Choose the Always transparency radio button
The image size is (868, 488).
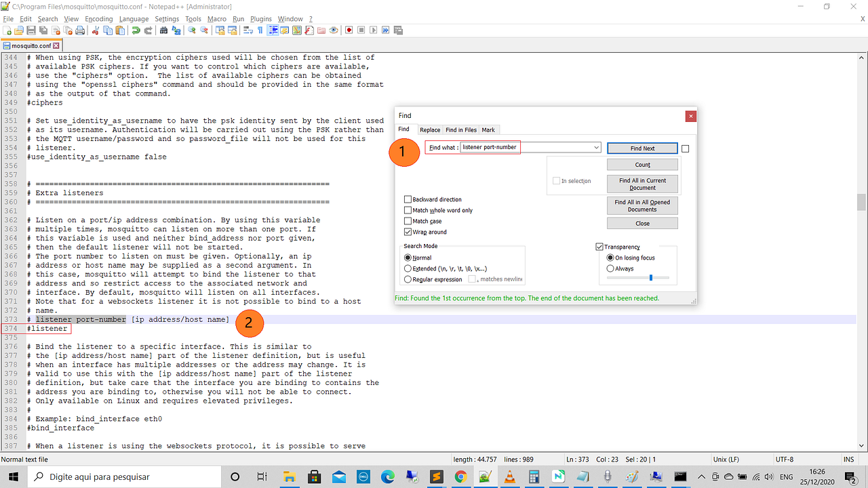(609, 268)
